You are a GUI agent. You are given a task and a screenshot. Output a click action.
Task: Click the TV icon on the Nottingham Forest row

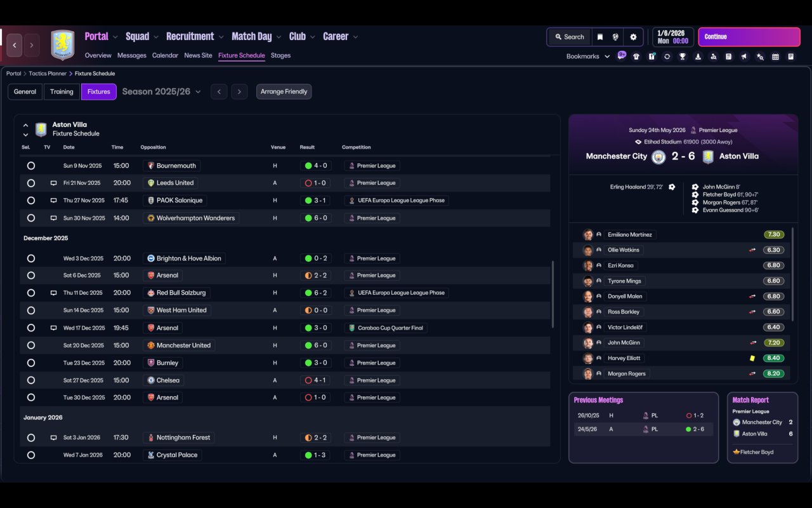click(54, 438)
